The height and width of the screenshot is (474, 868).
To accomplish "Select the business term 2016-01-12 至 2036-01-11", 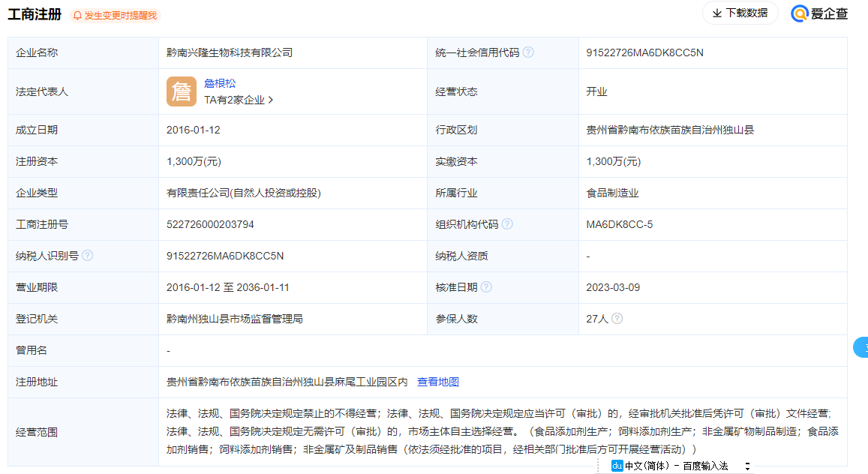I will pos(228,287).
